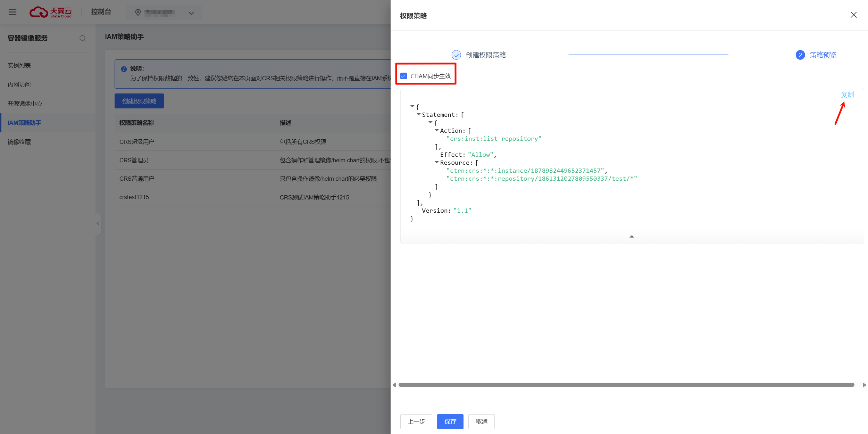Search within the container image service sidebar
This screenshot has width=868, height=434.
point(82,38)
